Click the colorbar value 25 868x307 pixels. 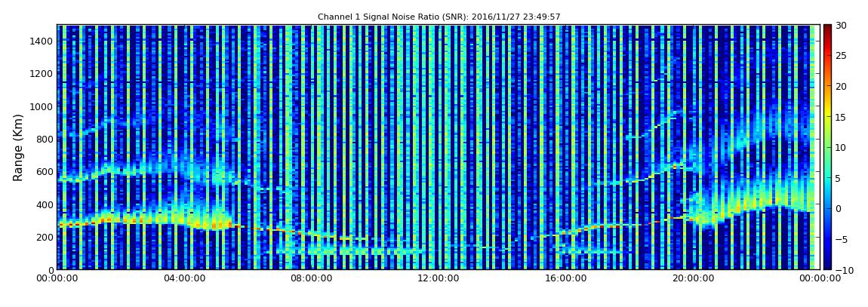(x=841, y=55)
